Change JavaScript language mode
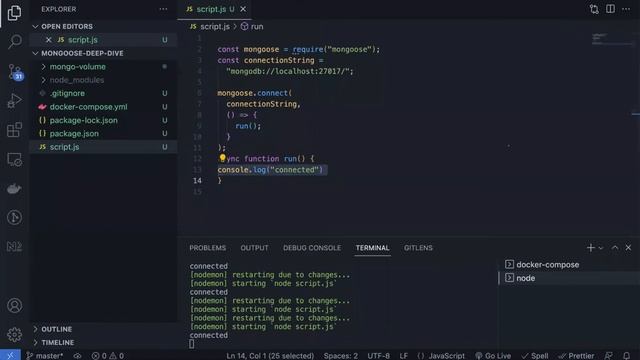 tap(441, 356)
